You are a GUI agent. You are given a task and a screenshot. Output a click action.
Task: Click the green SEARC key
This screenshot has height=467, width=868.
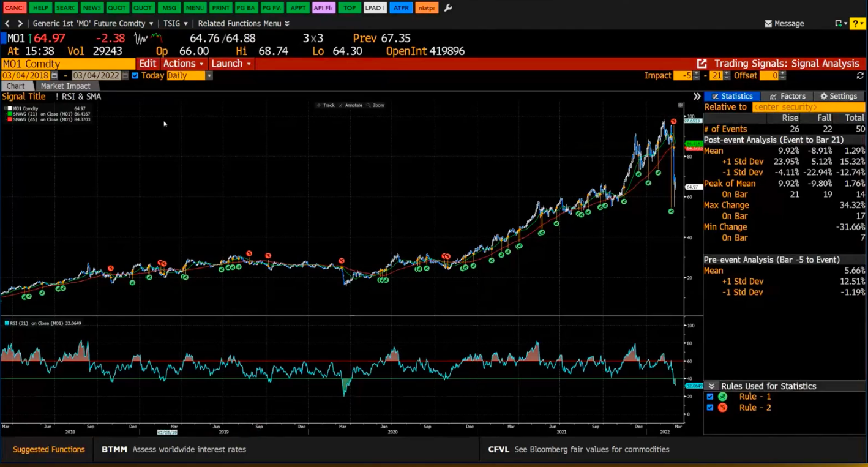(x=65, y=7)
